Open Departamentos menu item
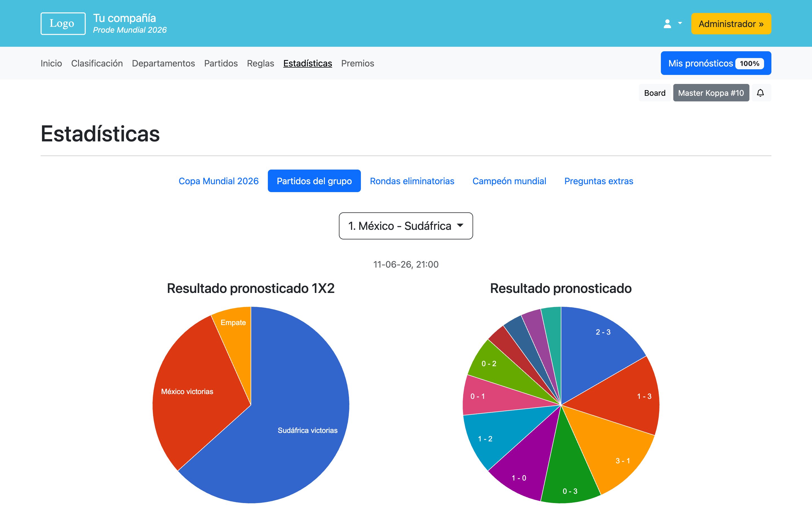This screenshot has width=812, height=507. (163, 63)
